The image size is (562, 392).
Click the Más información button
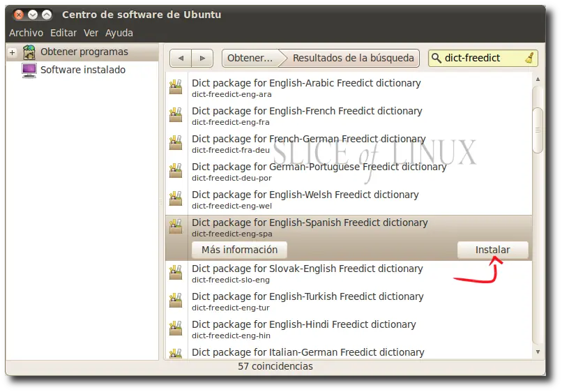tap(239, 250)
